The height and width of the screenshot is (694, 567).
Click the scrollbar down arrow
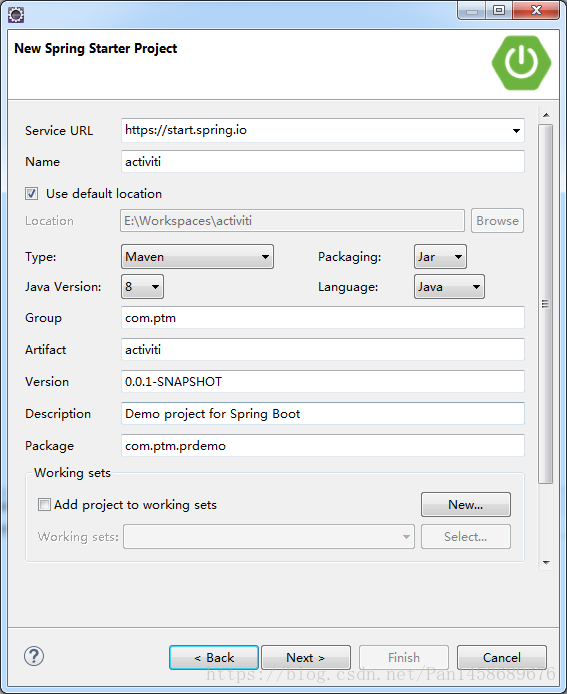(546, 563)
